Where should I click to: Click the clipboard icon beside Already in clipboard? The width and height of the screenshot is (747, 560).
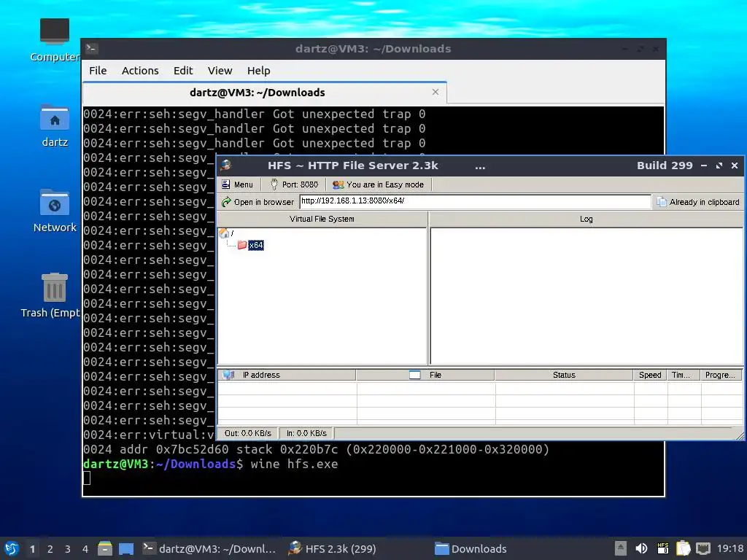(661, 202)
